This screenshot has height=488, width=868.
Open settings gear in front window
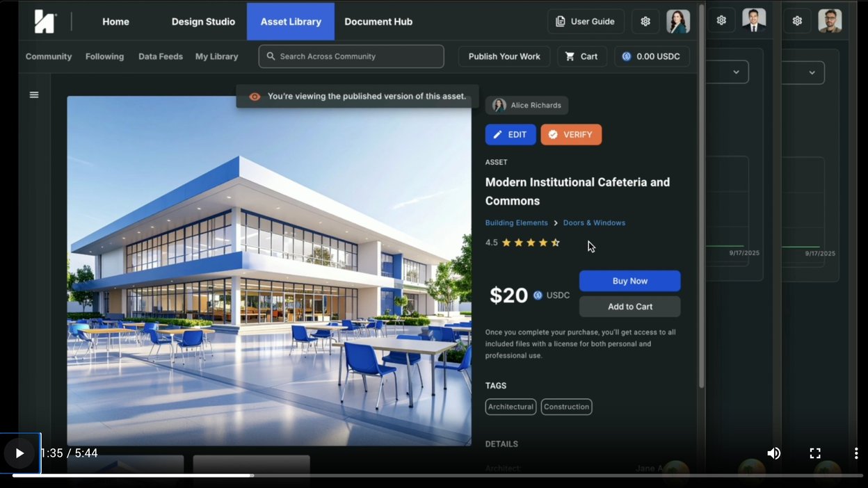[645, 22]
